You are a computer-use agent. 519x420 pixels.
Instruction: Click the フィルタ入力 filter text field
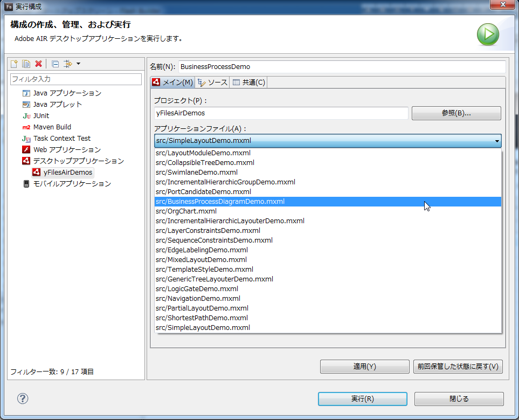click(76, 79)
